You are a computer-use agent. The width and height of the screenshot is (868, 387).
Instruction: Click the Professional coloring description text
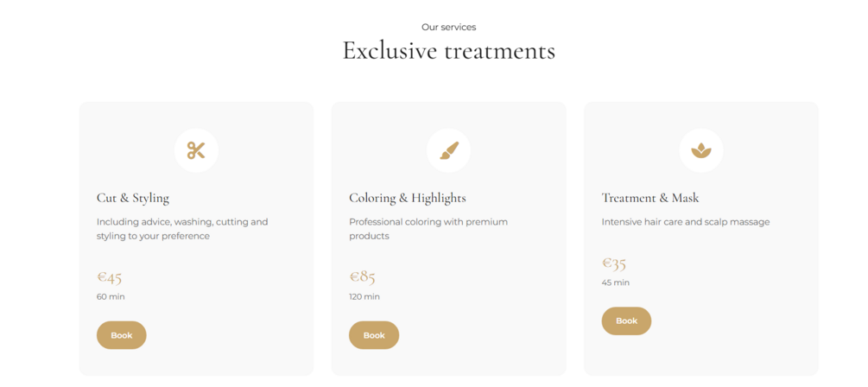428,229
